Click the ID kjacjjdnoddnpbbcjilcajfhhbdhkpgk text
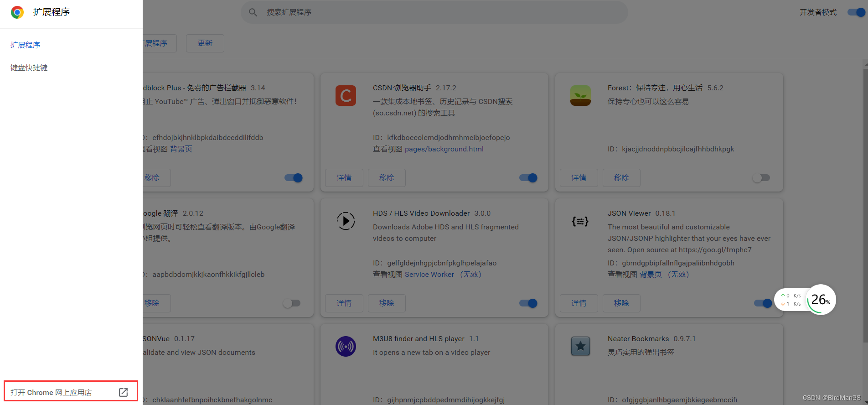The height and width of the screenshot is (405, 868). [671, 149]
